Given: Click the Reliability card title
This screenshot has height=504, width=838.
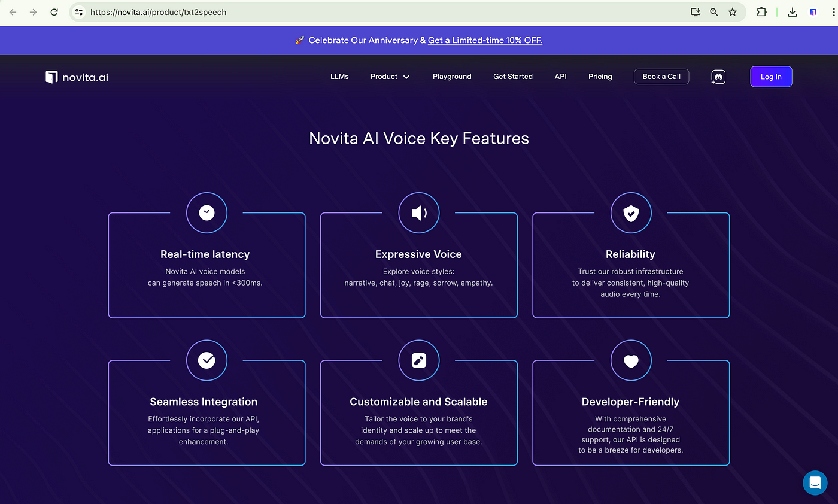Looking at the screenshot, I should click(630, 254).
